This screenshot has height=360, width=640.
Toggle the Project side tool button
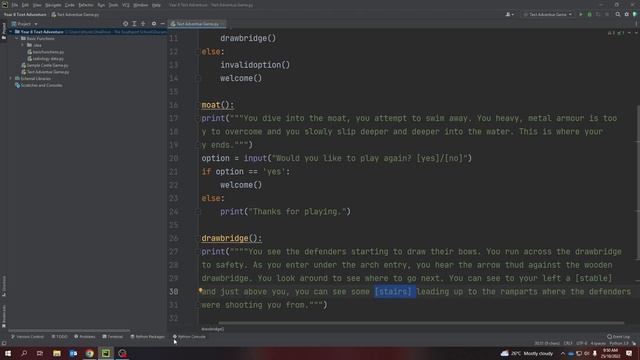(4, 31)
